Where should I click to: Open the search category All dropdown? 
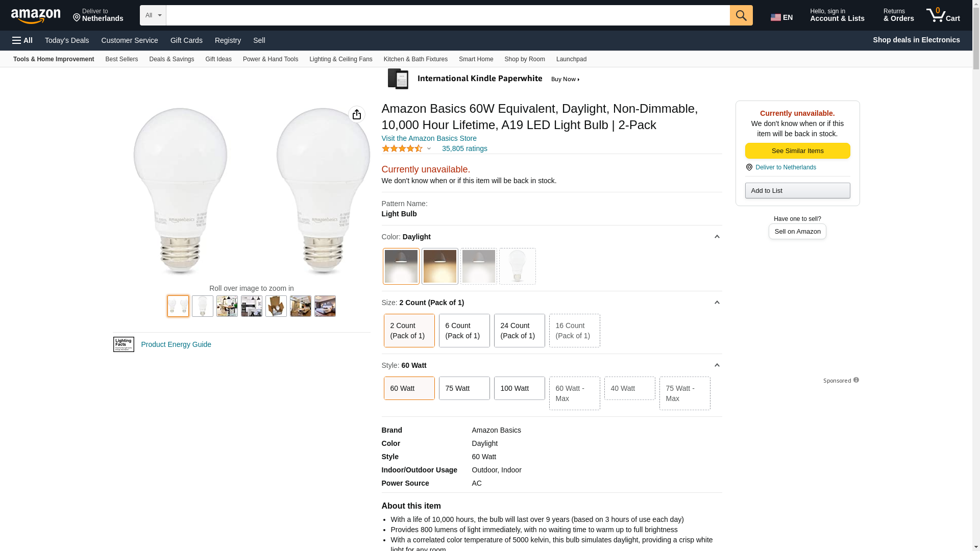[x=153, y=15]
